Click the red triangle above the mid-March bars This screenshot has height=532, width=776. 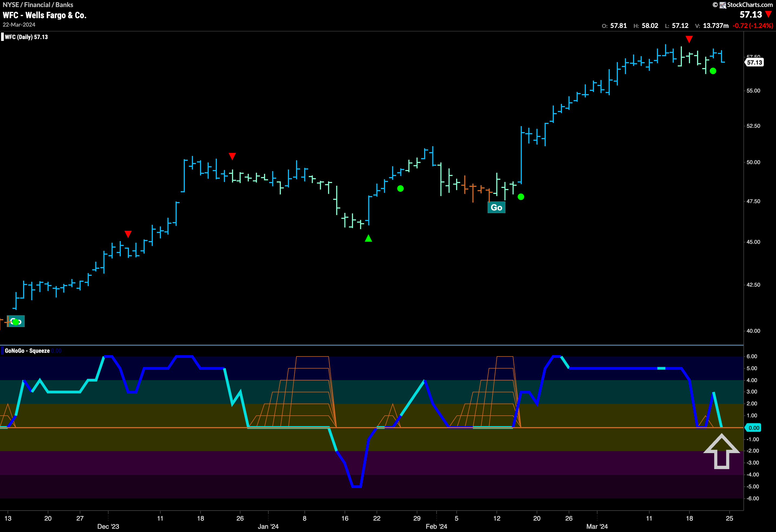coord(689,39)
